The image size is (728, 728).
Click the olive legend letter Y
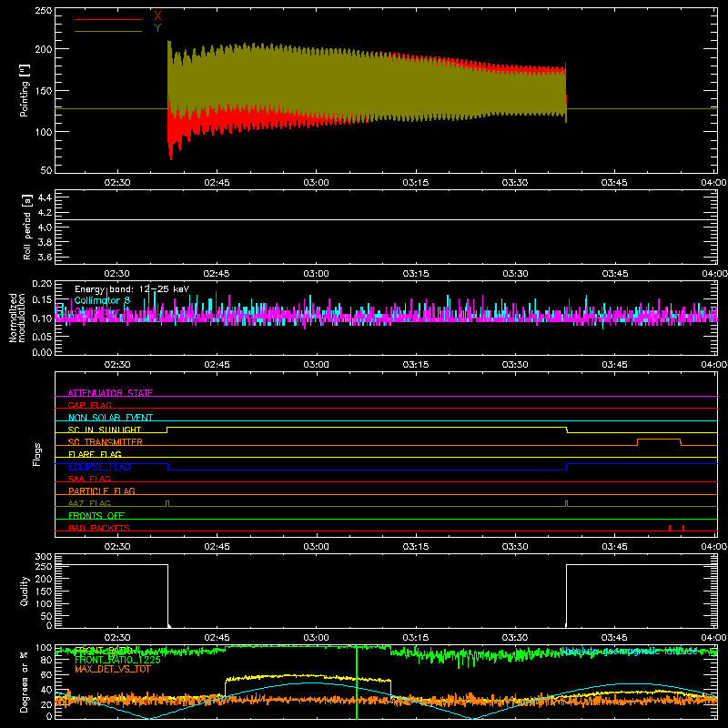pos(157,28)
